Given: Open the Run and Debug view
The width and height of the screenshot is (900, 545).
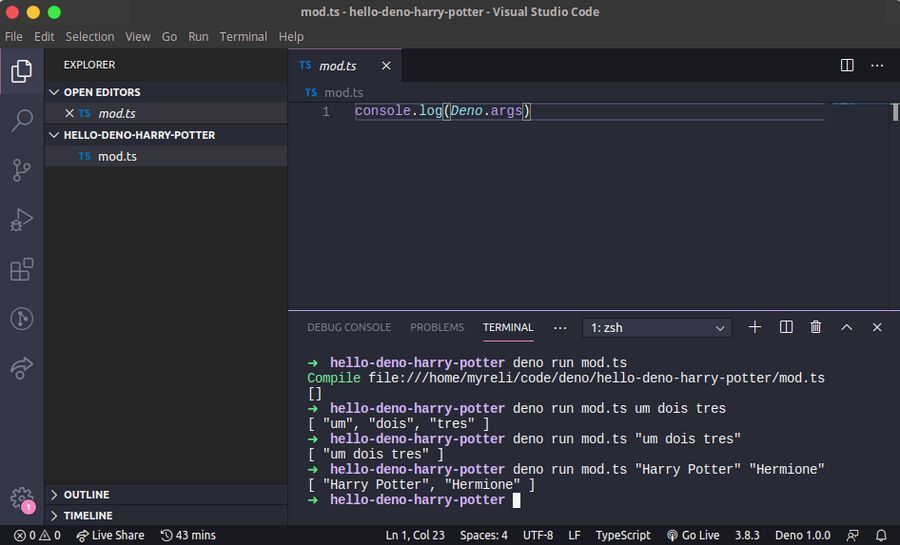Looking at the screenshot, I should click(21, 220).
